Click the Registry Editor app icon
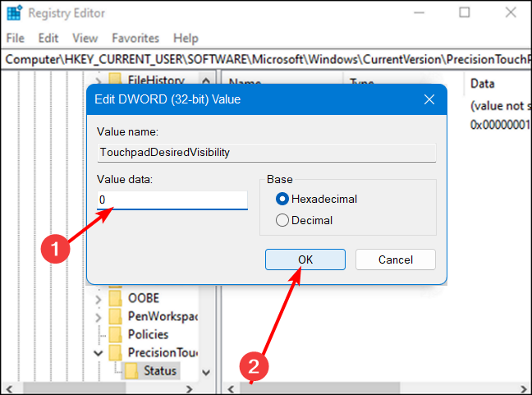 tap(14, 13)
